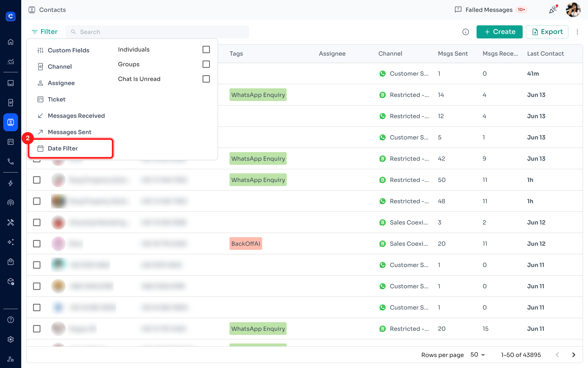The height and width of the screenshot is (368, 588).
Task: Open the Broadcast icon in the sidebar
Action: click(10, 203)
